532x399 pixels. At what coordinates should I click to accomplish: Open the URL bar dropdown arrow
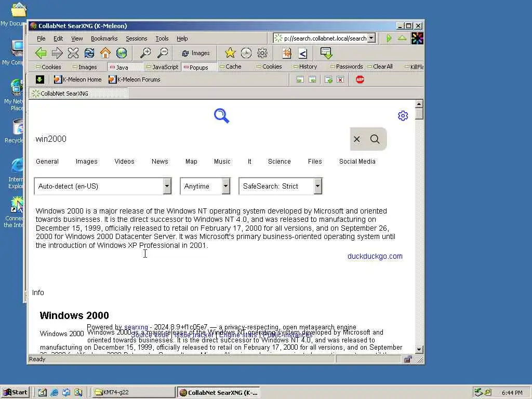coord(371,38)
